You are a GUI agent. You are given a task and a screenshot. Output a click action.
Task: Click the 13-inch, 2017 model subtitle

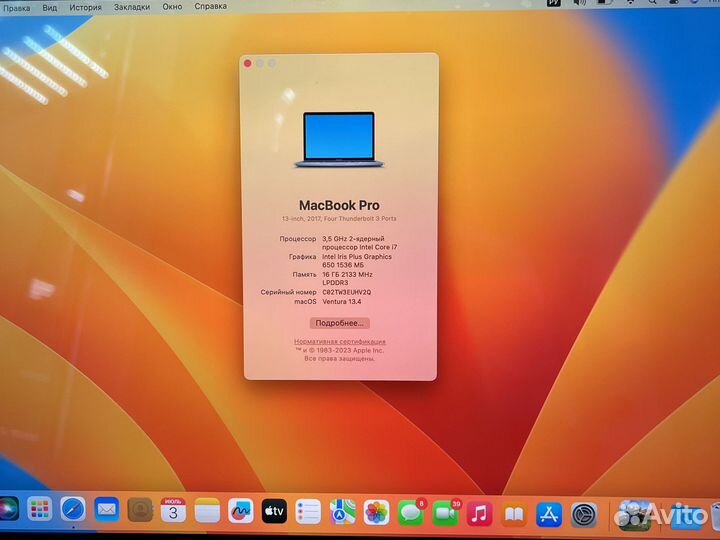[x=339, y=219]
